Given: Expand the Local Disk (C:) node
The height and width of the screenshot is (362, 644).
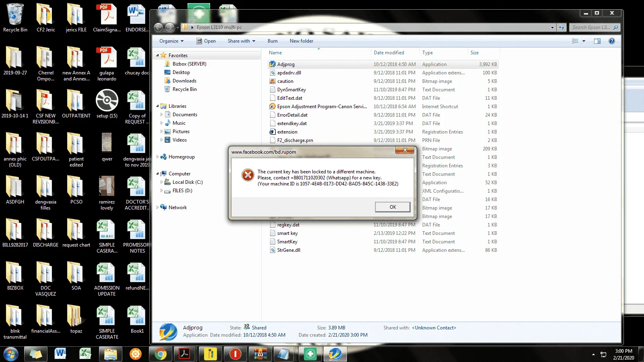Looking at the screenshot, I should click(x=161, y=182).
